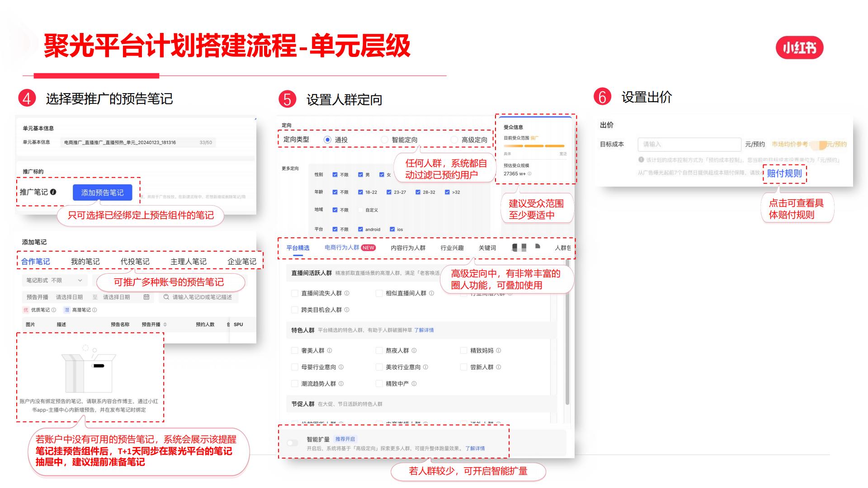Click info icon beside 尝新人群
Image resolution: width=868 pixels, height=488 pixels.
(499, 367)
